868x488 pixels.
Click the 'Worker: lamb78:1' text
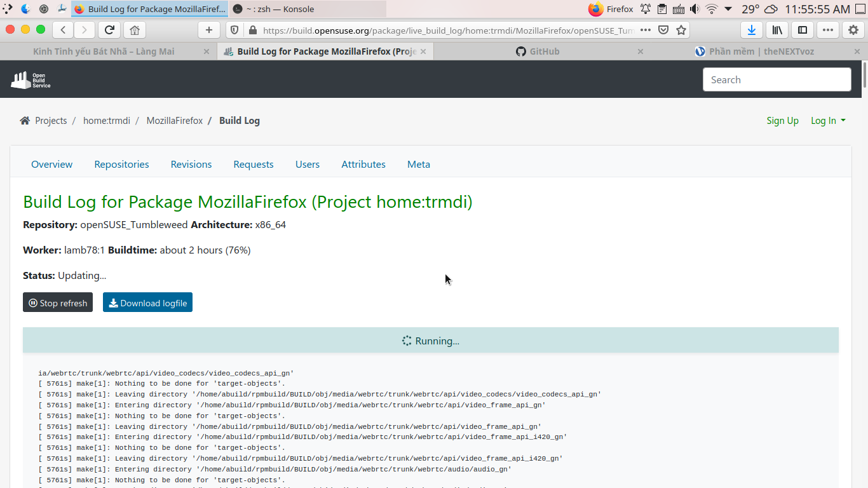click(x=64, y=250)
